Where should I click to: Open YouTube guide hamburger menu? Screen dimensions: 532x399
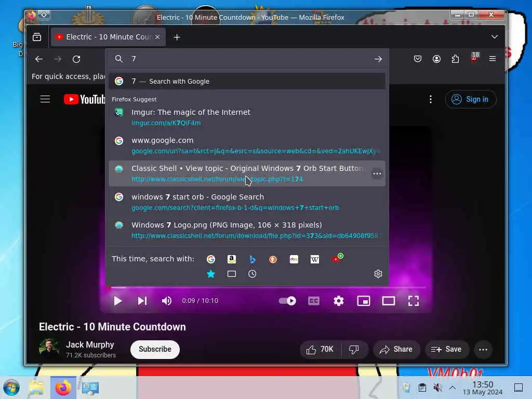(x=45, y=99)
